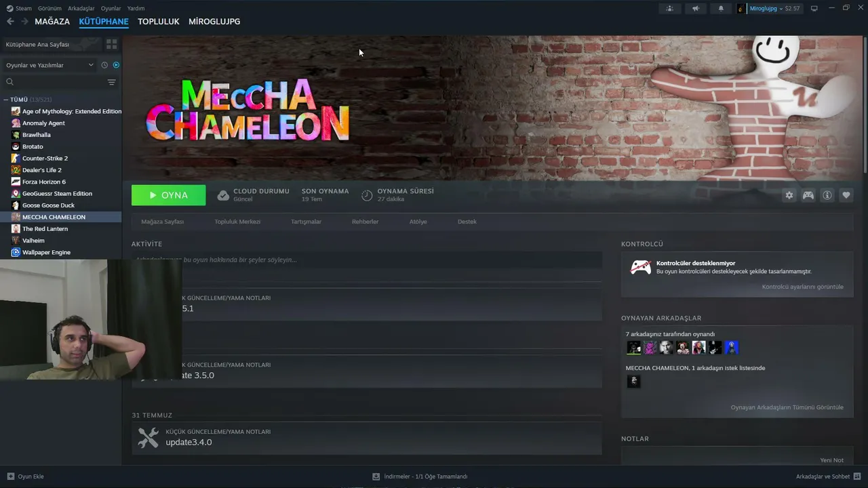Click the Forza Horizon 6 game icon
This screenshot has width=868, height=488.
[16, 182]
